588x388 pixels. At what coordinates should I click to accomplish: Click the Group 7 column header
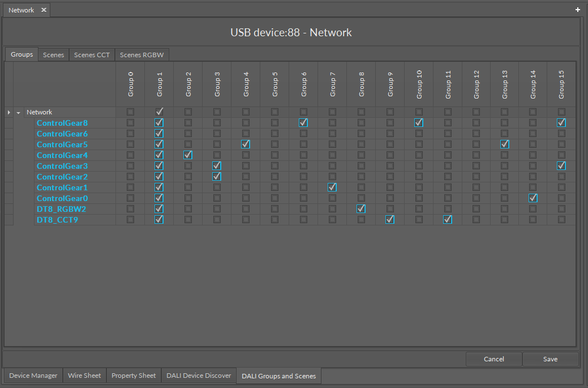[332, 84]
